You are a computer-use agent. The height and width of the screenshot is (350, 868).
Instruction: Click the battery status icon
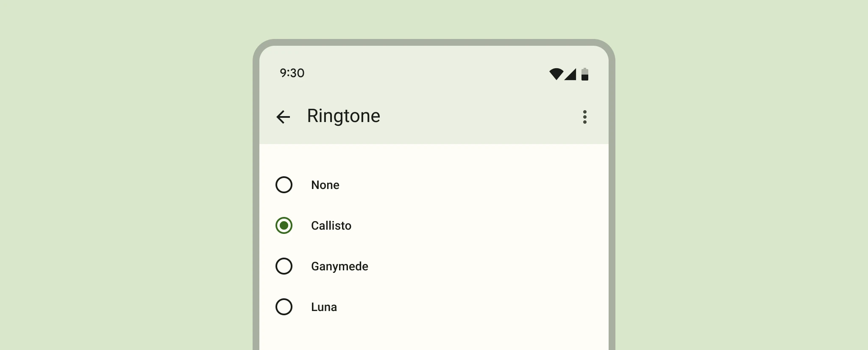(x=586, y=73)
